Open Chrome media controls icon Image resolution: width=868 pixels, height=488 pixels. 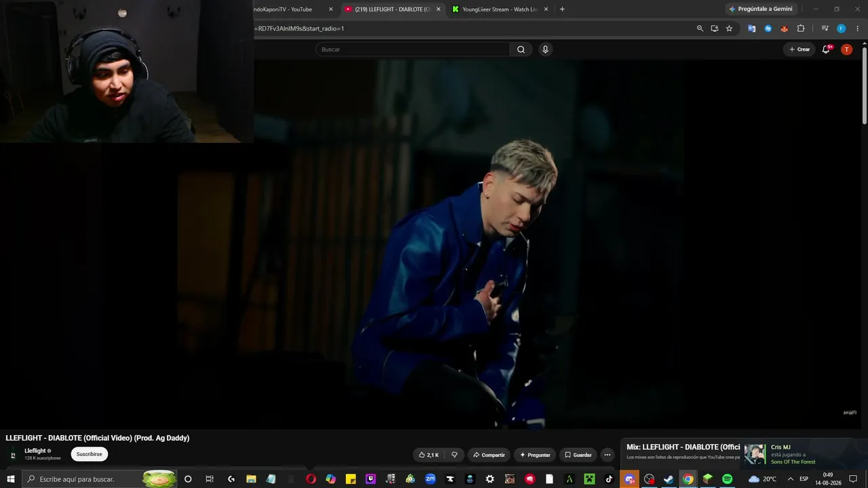tap(825, 28)
